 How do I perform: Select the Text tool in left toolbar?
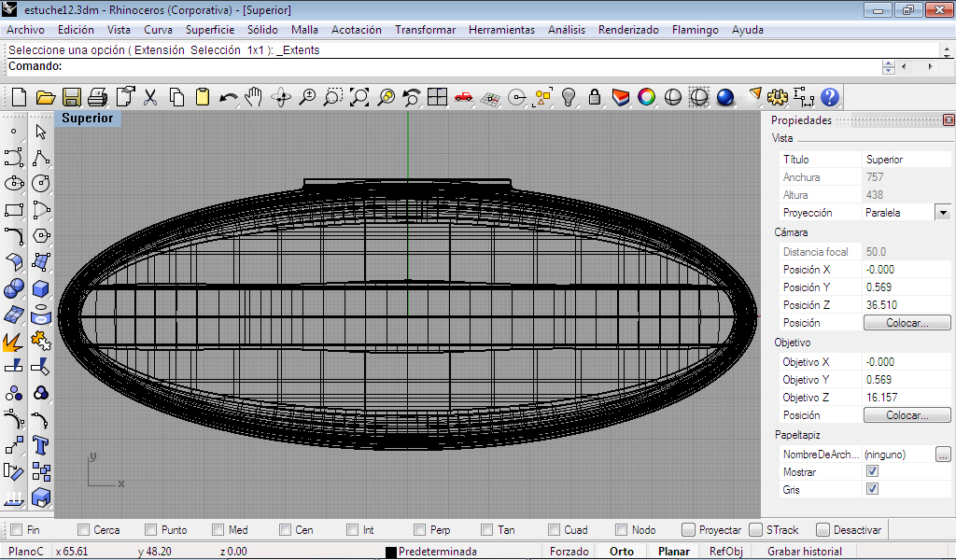pyautogui.click(x=40, y=444)
